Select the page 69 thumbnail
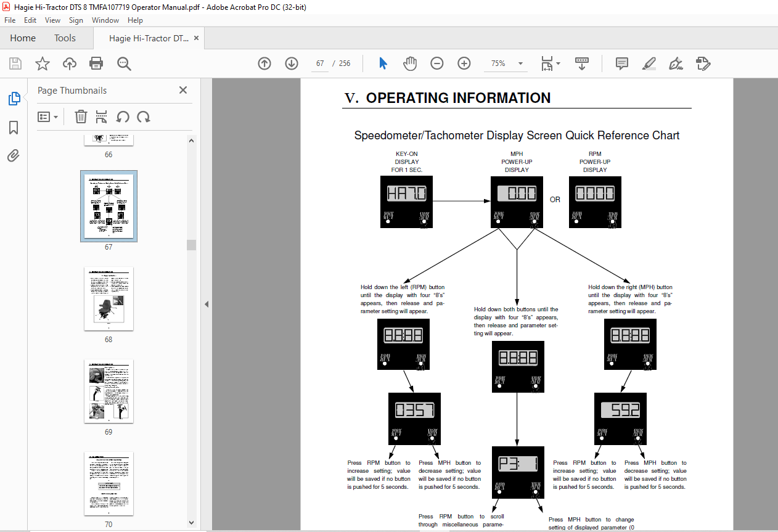778x532 pixels. 109,391
